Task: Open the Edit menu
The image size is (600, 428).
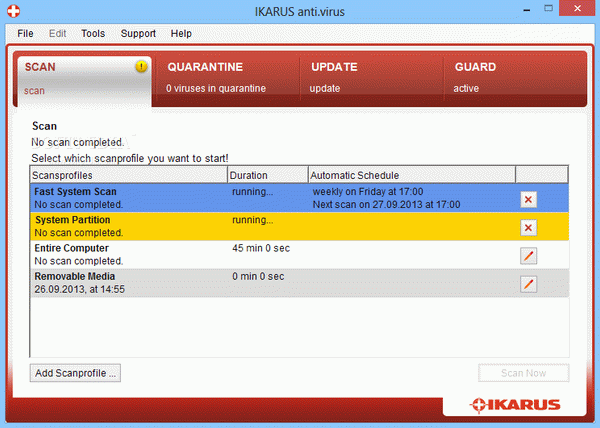Action: point(57,34)
